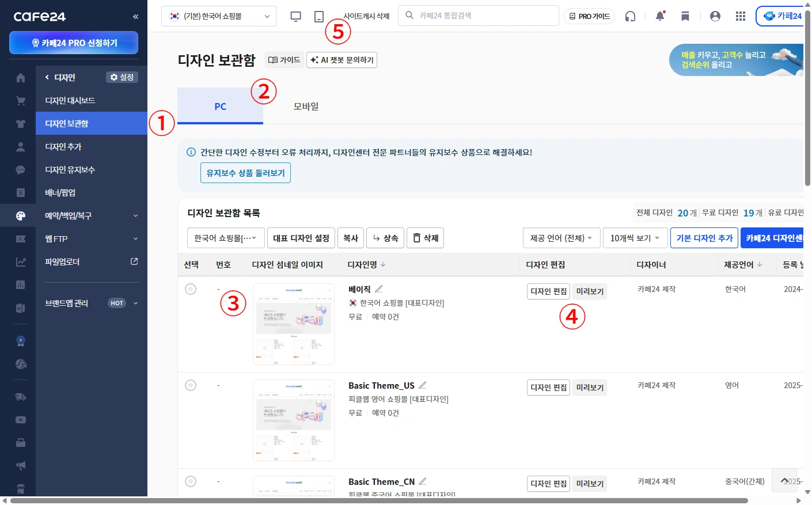
Task: Open the briefcase icon in sidebar
Action: click(x=21, y=443)
